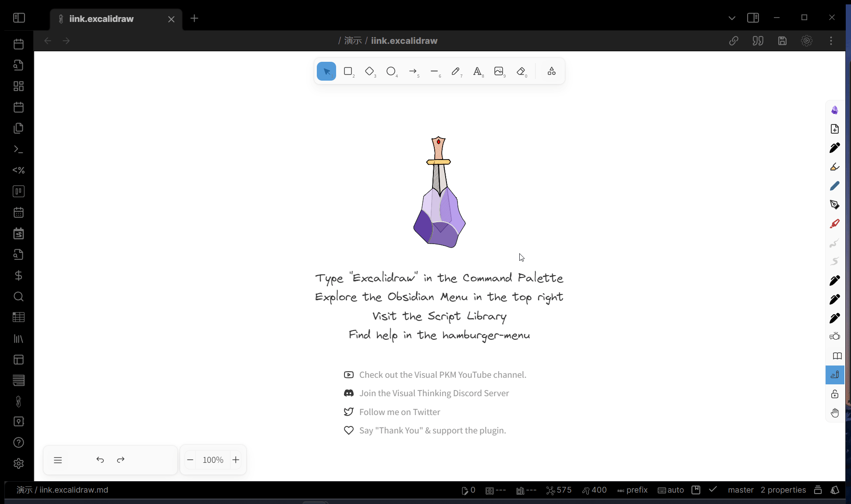Expand the tab list chevron
Viewport: 851px width, 504px height.
point(732,18)
